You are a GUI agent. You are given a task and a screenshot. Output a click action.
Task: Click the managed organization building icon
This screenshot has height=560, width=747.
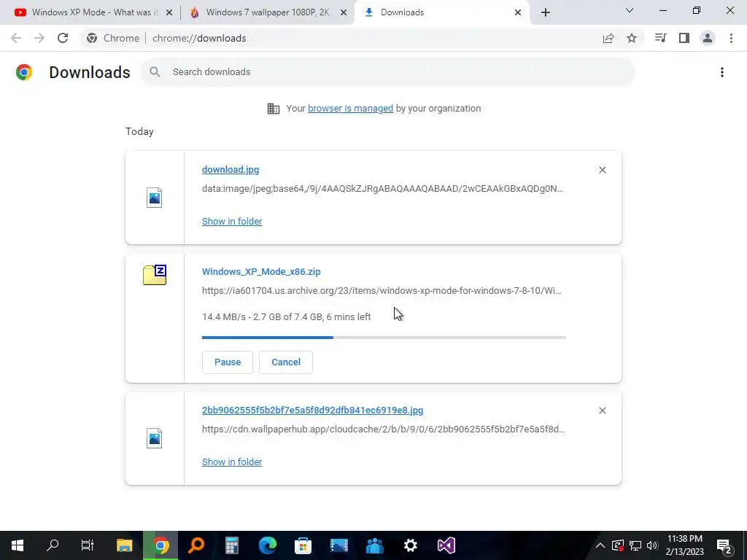pyautogui.click(x=274, y=109)
